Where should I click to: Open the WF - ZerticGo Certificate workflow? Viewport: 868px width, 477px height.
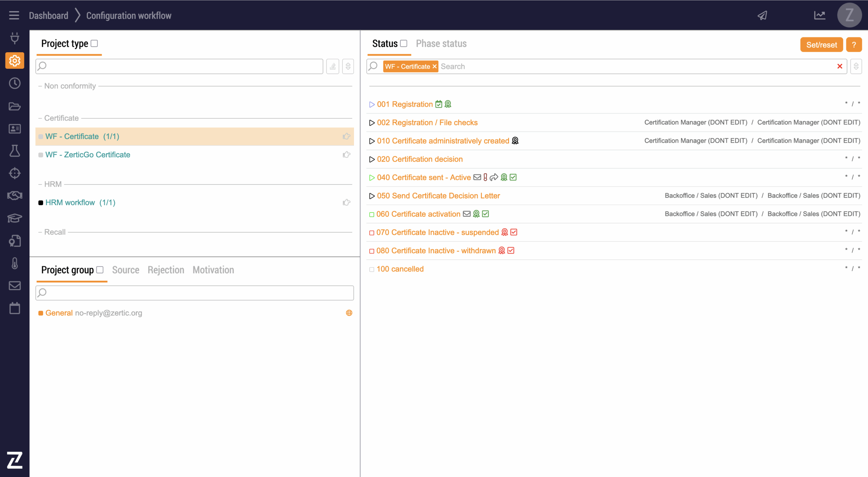point(88,155)
